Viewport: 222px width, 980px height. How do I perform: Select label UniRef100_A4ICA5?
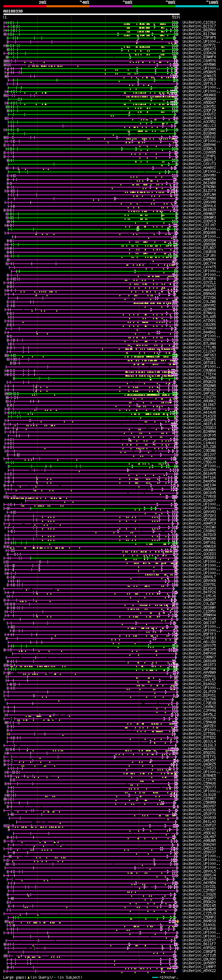coord(199,619)
